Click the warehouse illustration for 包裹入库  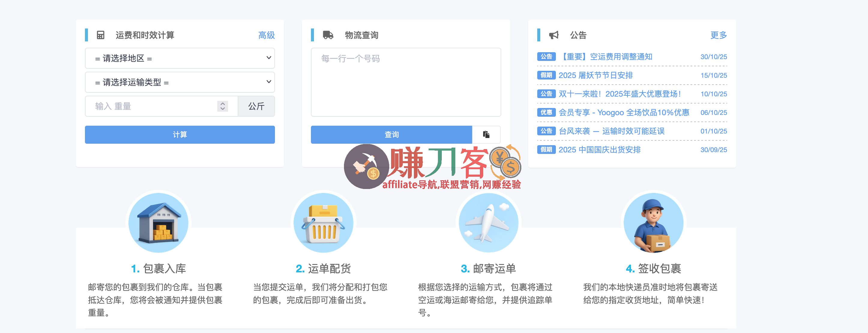pyautogui.click(x=158, y=223)
